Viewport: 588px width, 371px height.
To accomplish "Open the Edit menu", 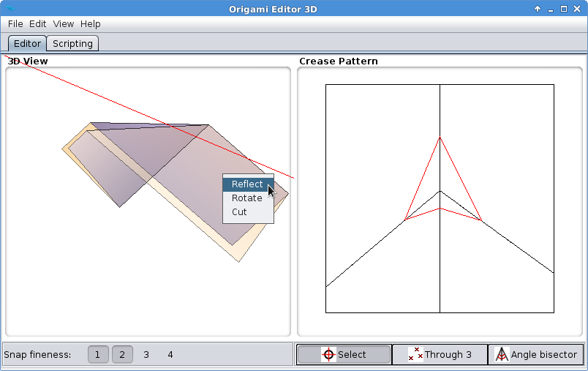I will pos(38,24).
